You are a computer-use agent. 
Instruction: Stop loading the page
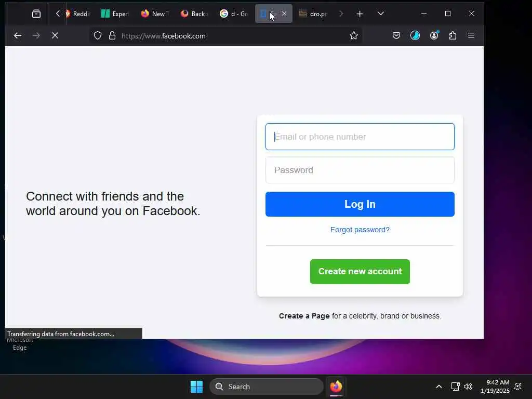55,36
